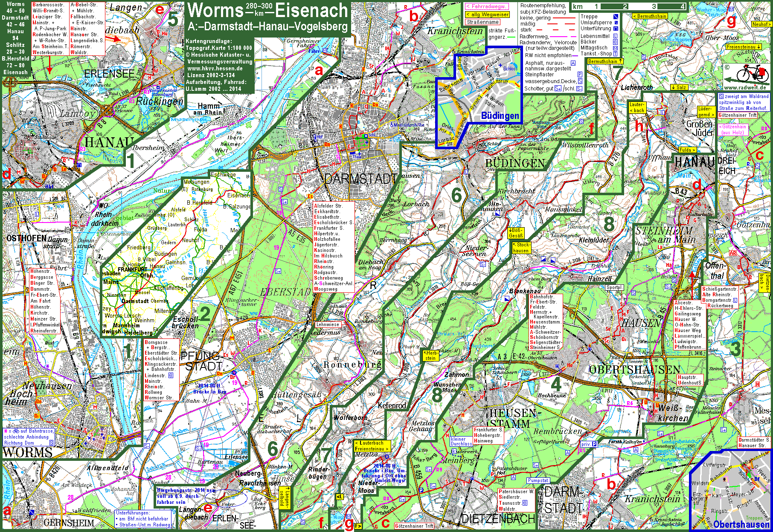This screenshot has width=773, height=532.
Task: Select the Tankst.-Shop 'T' legend icon
Action: (615, 54)
